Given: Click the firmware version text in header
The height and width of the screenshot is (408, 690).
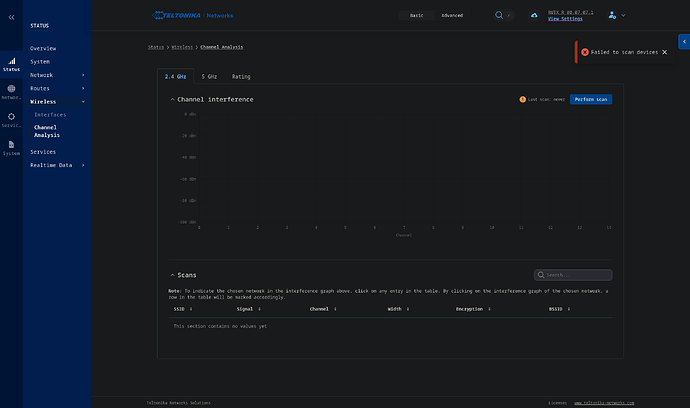Looking at the screenshot, I should [570, 12].
